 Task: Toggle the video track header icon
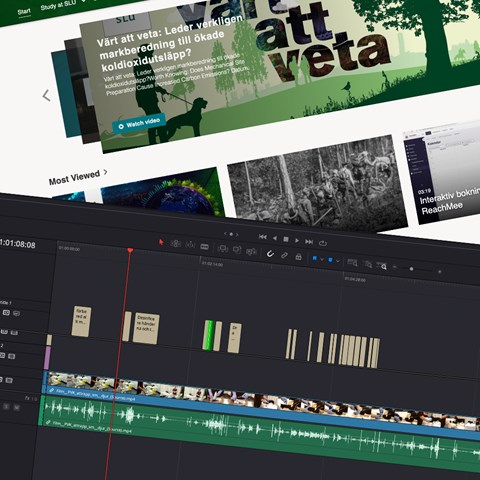tap(9, 380)
